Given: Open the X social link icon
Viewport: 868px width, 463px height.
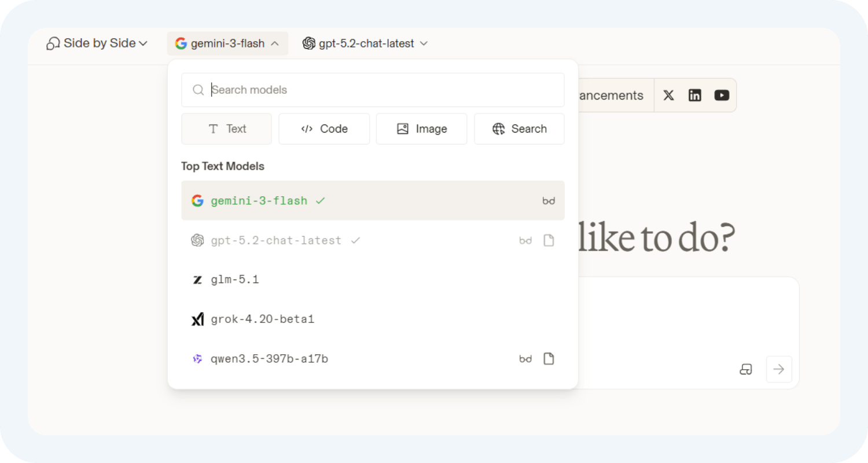Looking at the screenshot, I should 668,95.
